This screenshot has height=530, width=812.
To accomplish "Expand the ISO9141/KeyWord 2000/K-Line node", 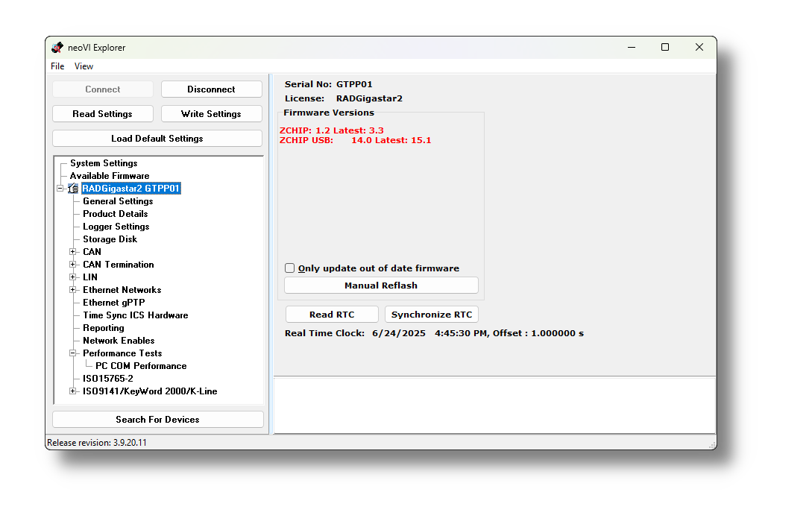I will click(x=72, y=391).
